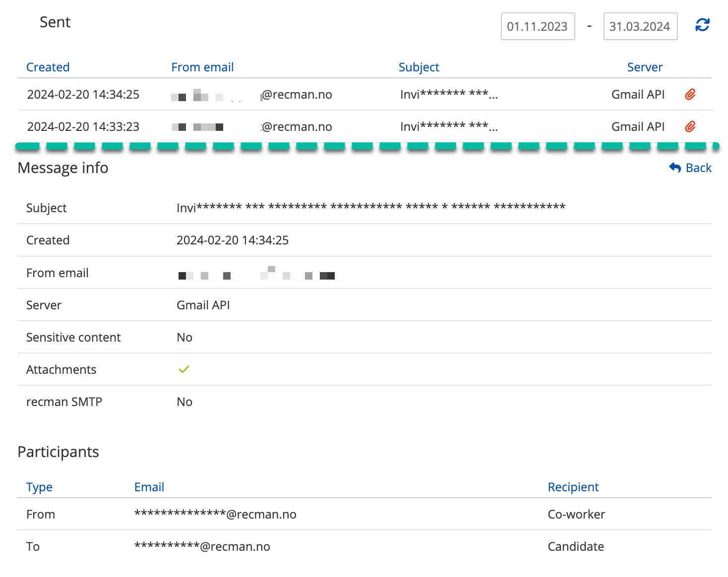Open the email sent at 14:34:25

[x=83, y=94]
